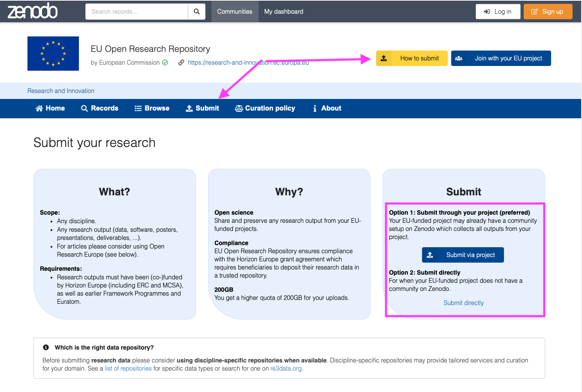Click the Open science heading text
The width and height of the screenshot is (582, 392).
click(x=234, y=212)
